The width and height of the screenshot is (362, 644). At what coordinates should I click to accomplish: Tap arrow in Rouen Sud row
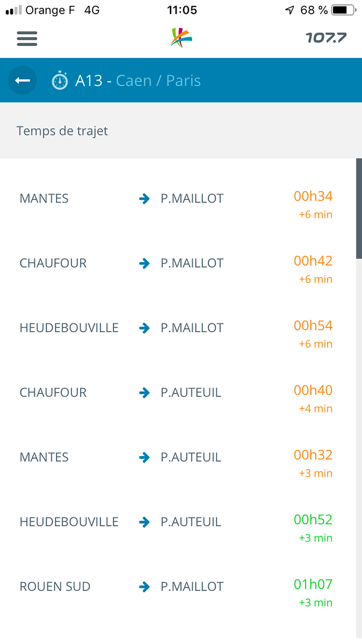(x=144, y=586)
